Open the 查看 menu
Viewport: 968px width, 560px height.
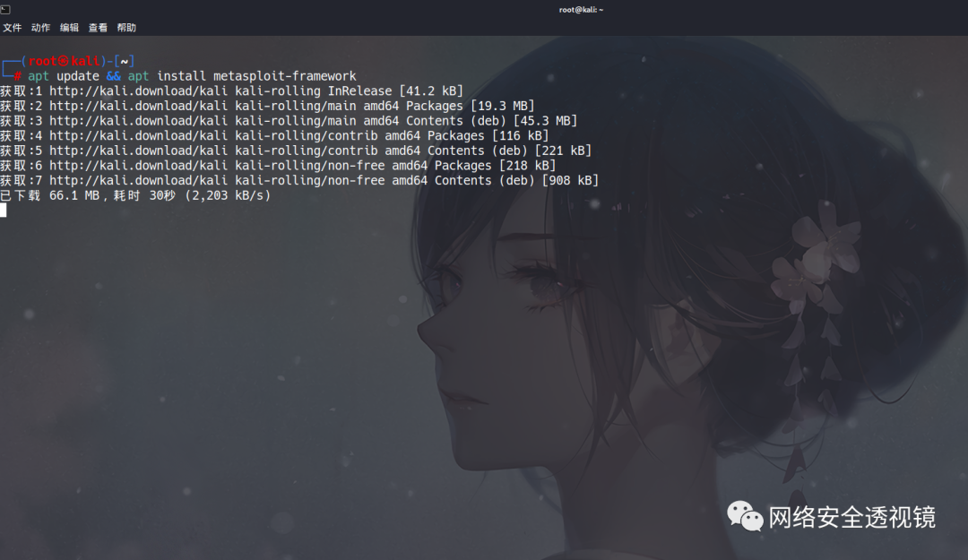pos(98,28)
